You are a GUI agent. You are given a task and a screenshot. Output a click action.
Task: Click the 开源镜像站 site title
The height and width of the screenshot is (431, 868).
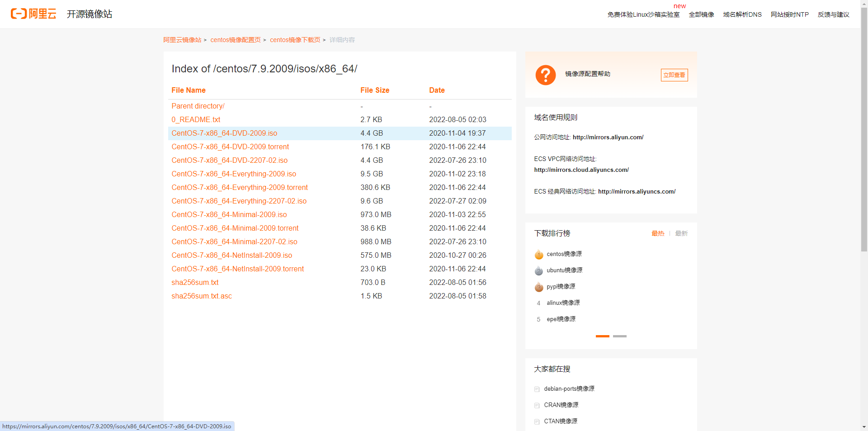click(x=90, y=14)
